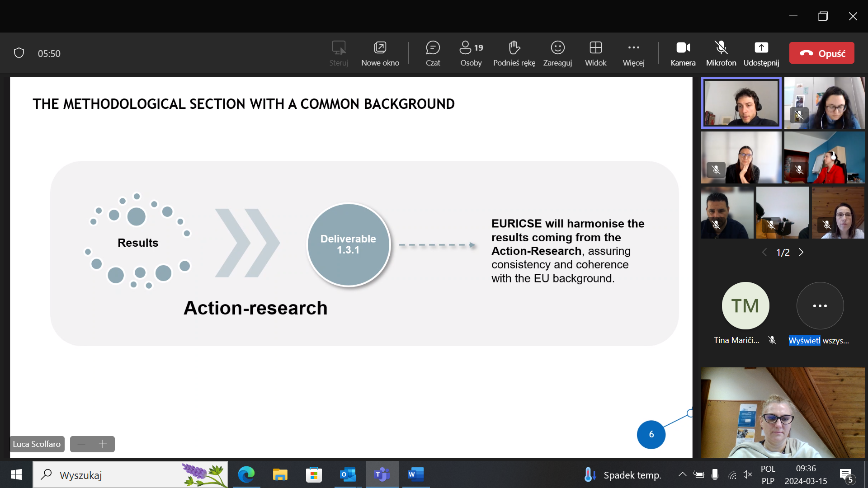Zoom in shared slide with plus

[103, 444]
